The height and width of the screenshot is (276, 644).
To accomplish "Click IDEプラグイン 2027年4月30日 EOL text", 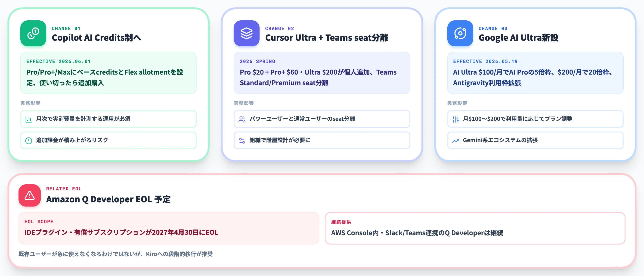I will pyautogui.click(x=121, y=232).
